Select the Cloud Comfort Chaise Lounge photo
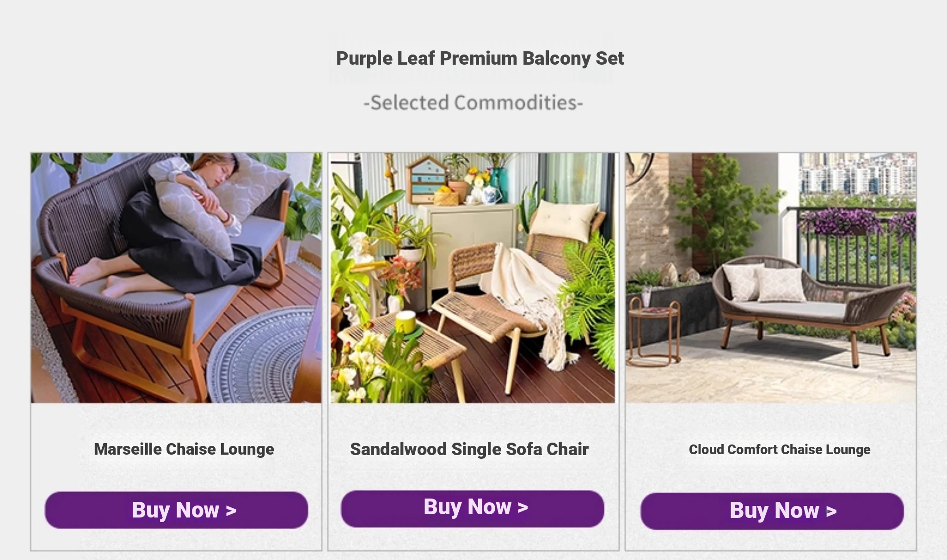Image resolution: width=947 pixels, height=560 pixels. pos(771,278)
